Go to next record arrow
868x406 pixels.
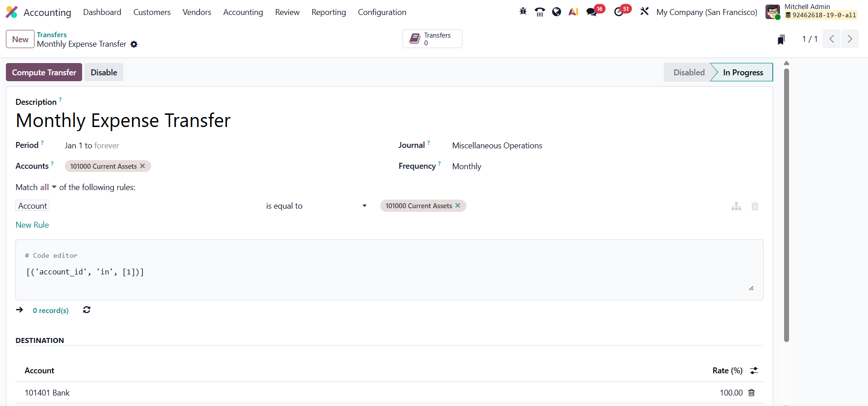(850, 39)
